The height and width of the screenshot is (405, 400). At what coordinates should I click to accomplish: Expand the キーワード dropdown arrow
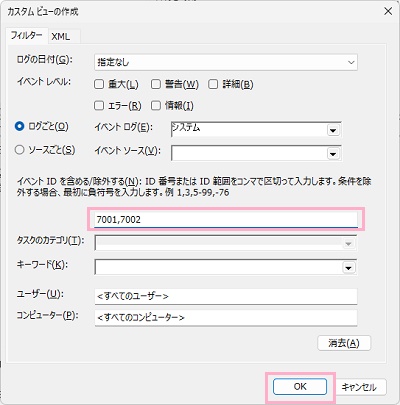(349, 267)
